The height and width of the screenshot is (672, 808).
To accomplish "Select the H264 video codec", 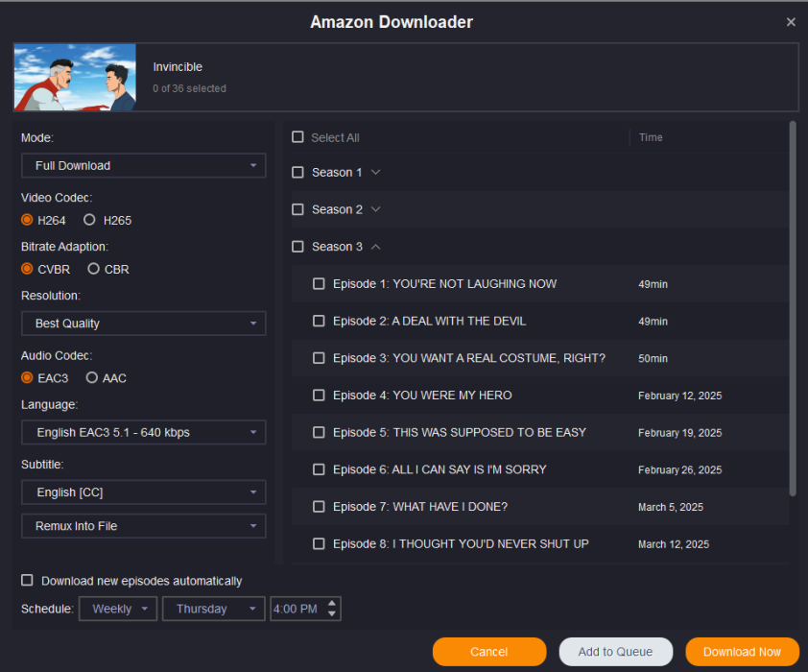I will (x=27, y=220).
